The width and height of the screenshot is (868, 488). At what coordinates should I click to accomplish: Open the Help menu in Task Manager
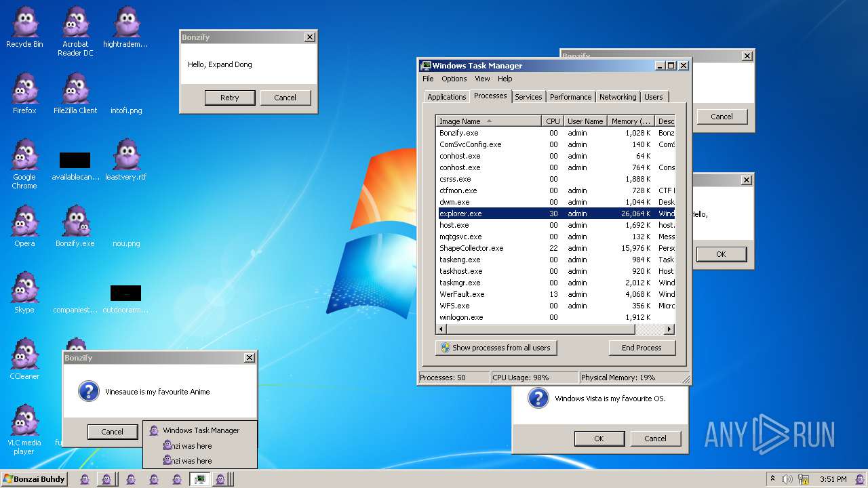tap(505, 79)
